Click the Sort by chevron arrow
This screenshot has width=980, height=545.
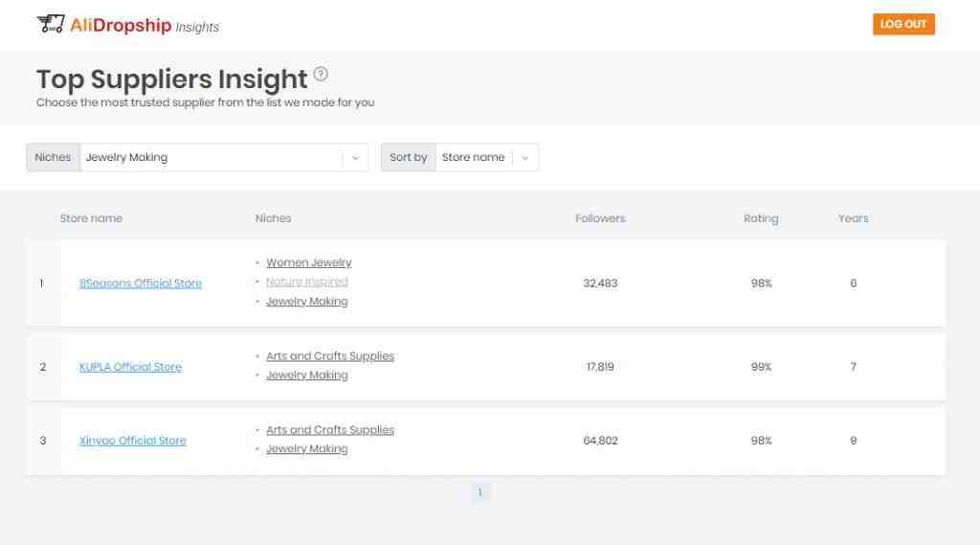525,158
